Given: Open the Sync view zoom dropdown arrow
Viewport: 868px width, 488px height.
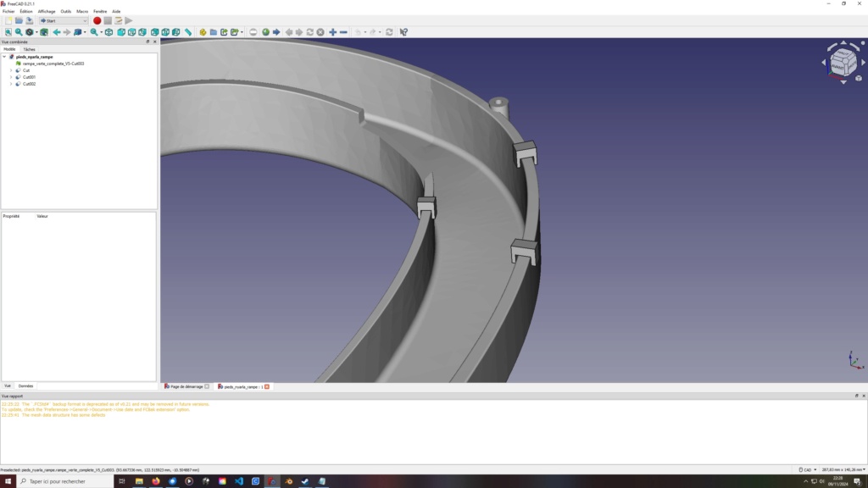Looking at the screenshot, I should (x=102, y=32).
